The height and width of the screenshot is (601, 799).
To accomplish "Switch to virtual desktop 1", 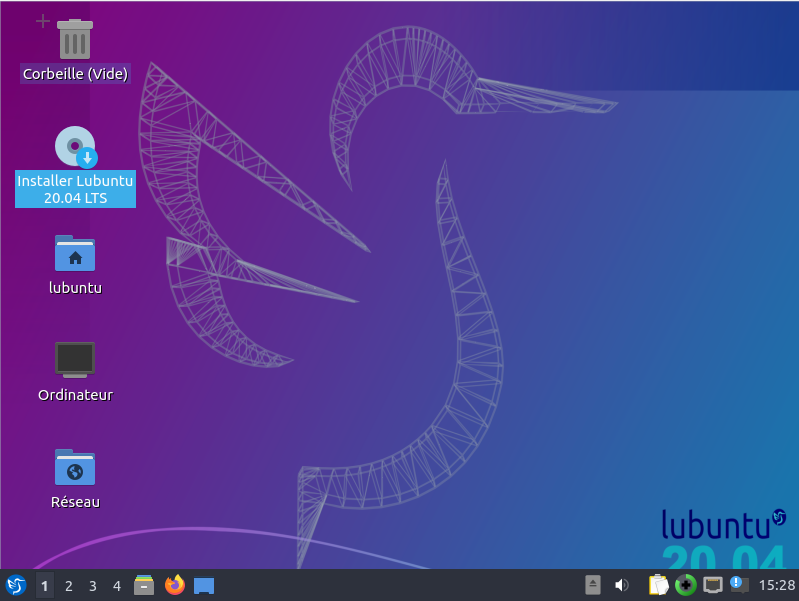I will pyautogui.click(x=44, y=586).
